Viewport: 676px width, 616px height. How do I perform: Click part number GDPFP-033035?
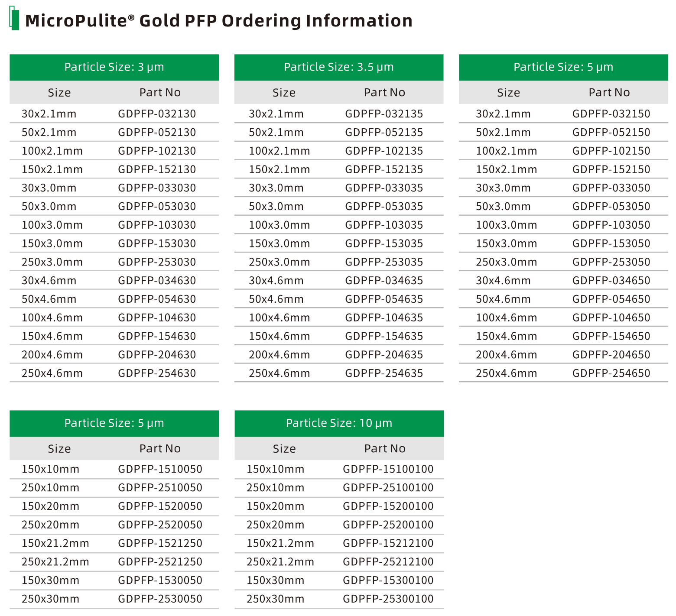[x=384, y=188]
